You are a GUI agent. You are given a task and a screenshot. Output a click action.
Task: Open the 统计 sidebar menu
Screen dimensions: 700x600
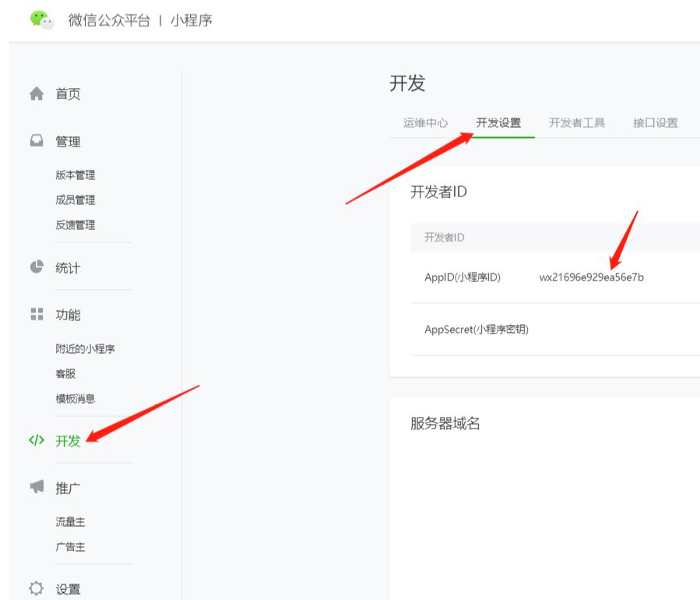pos(68,268)
